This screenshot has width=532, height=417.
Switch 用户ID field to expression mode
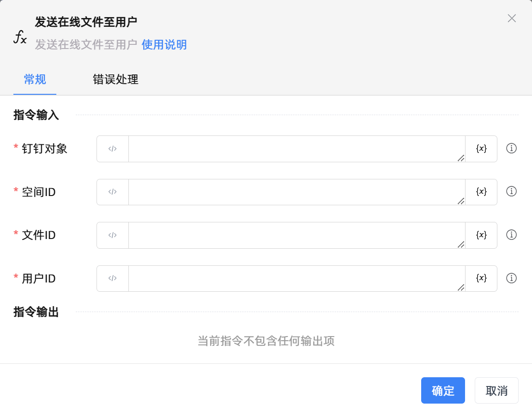pos(113,278)
